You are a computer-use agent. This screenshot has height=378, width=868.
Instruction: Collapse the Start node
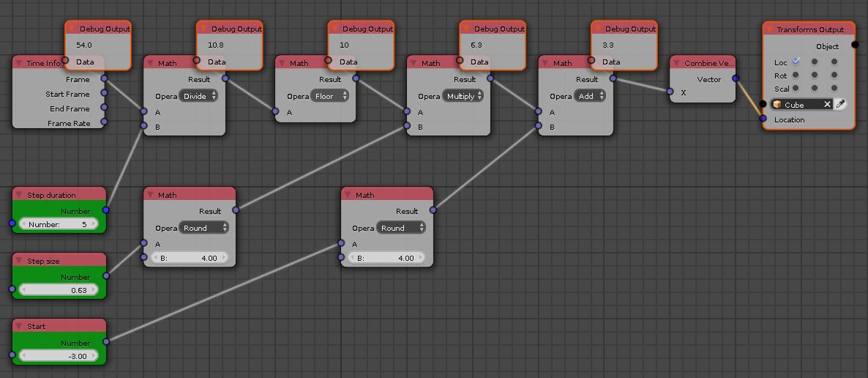(x=19, y=327)
